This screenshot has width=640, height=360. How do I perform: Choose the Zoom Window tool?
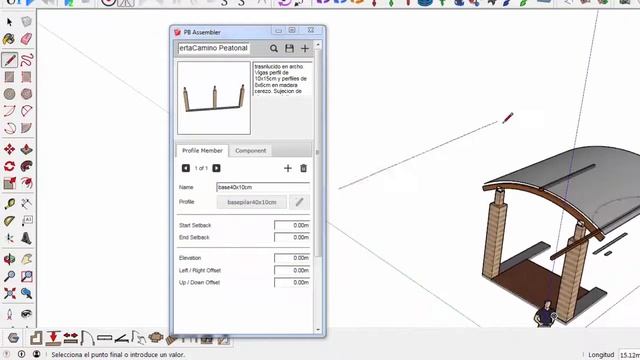(x=26, y=276)
